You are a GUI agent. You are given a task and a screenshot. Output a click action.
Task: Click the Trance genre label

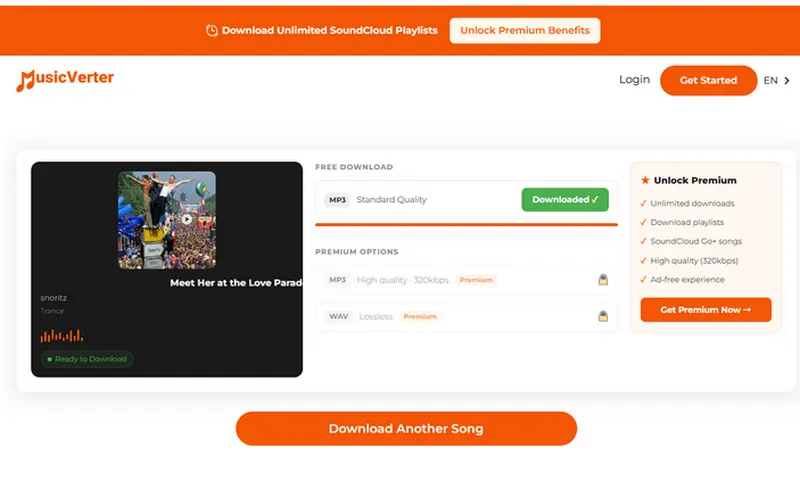(52, 311)
